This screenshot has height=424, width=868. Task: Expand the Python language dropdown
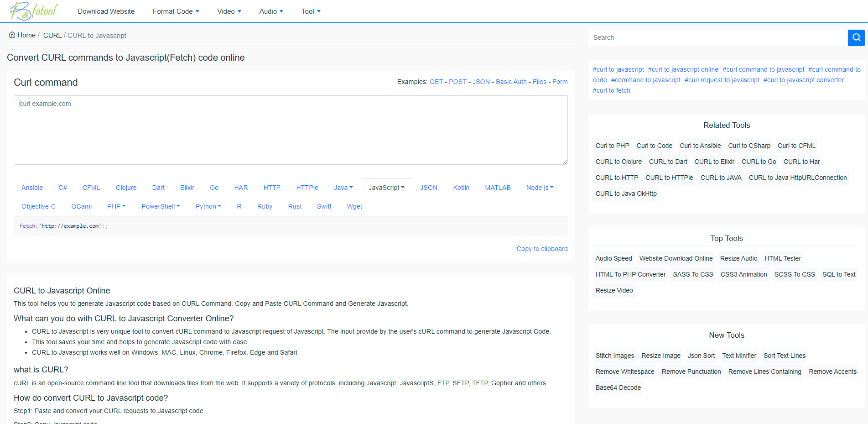tap(208, 206)
